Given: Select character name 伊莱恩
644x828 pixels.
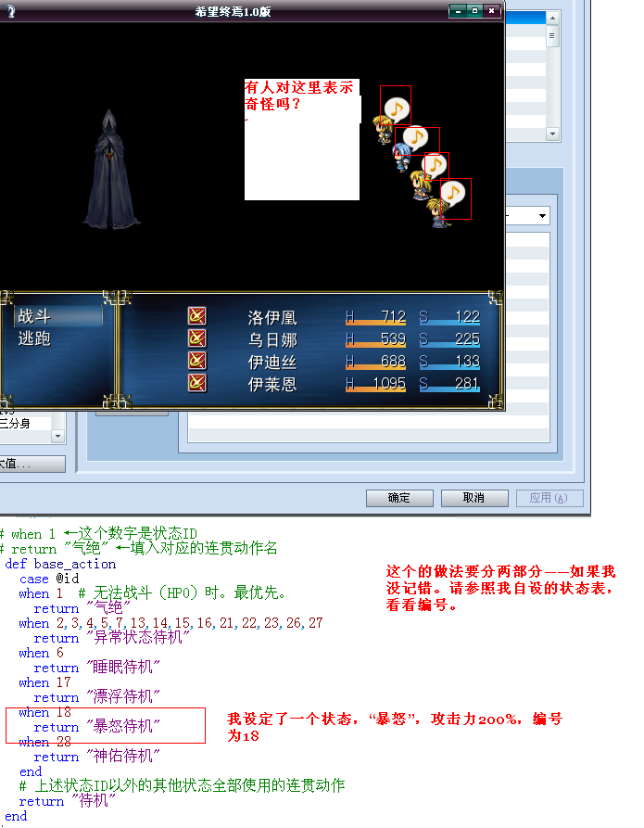Looking at the screenshot, I should (x=272, y=384).
